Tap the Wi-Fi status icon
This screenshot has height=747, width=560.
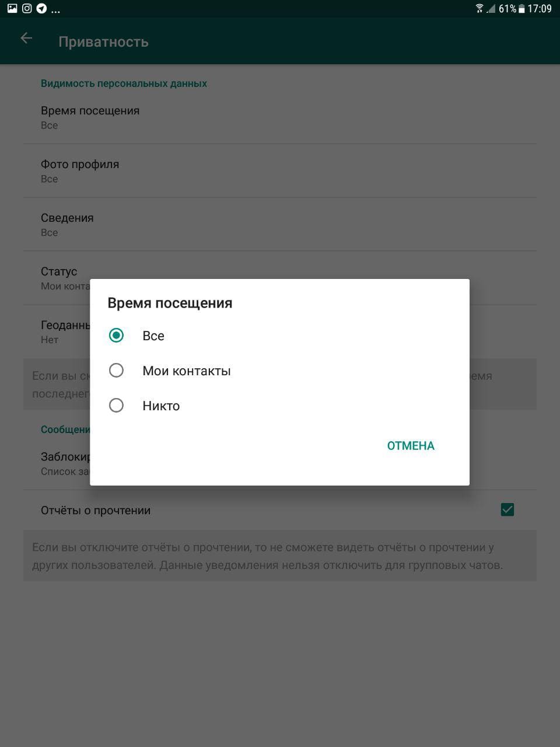(480, 9)
